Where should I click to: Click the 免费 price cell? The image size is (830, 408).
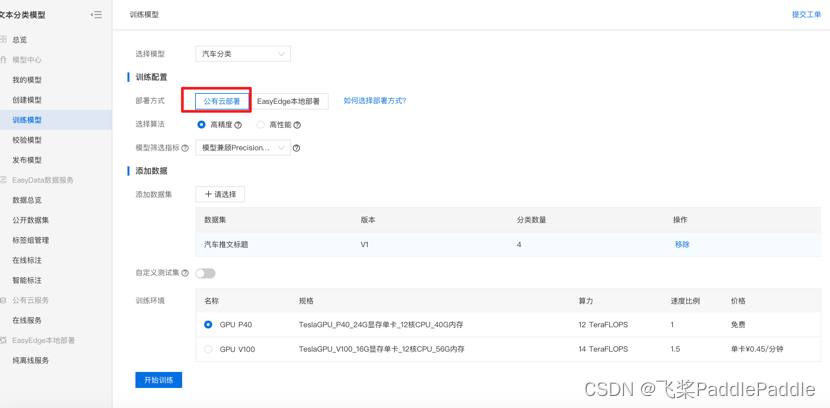pos(738,324)
